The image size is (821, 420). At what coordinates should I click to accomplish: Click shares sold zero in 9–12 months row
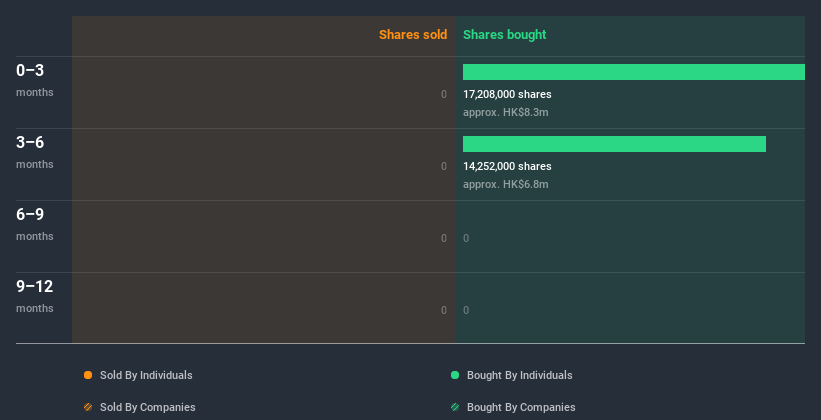444,310
